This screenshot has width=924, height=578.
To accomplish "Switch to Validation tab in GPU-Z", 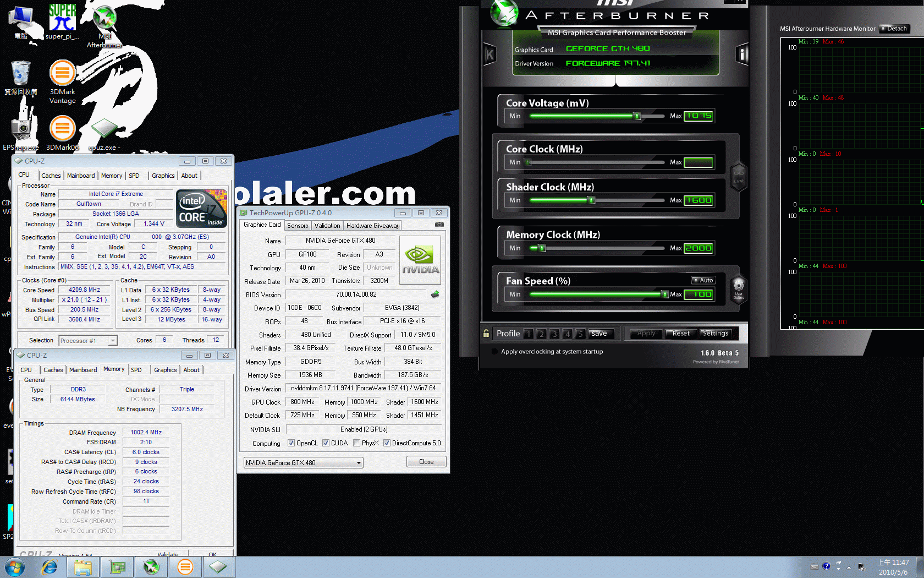I will pos(327,226).
